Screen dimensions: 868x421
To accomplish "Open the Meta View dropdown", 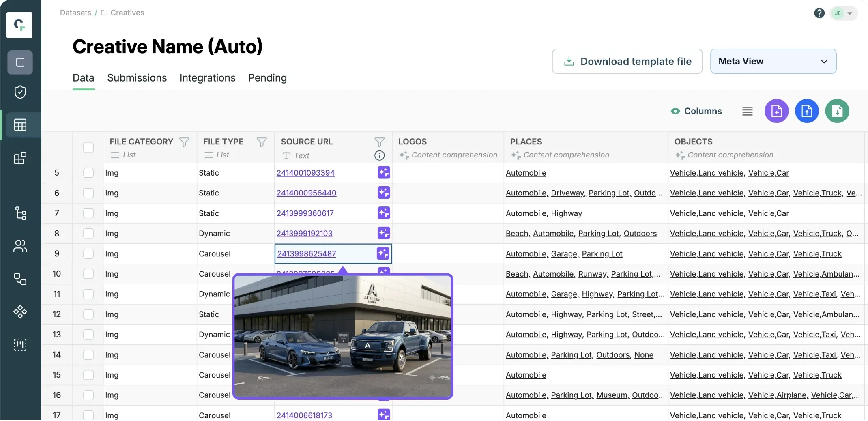I will (773, 61).
